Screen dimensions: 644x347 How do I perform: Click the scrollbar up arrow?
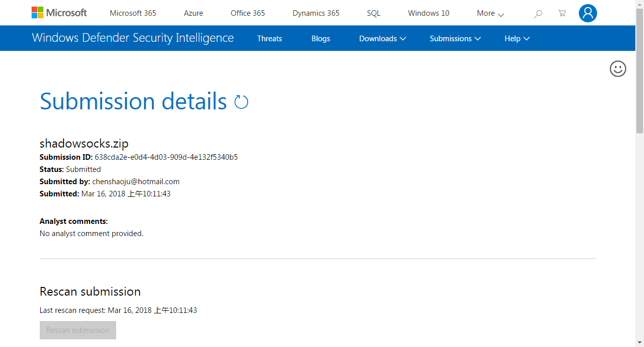(640, 4)
